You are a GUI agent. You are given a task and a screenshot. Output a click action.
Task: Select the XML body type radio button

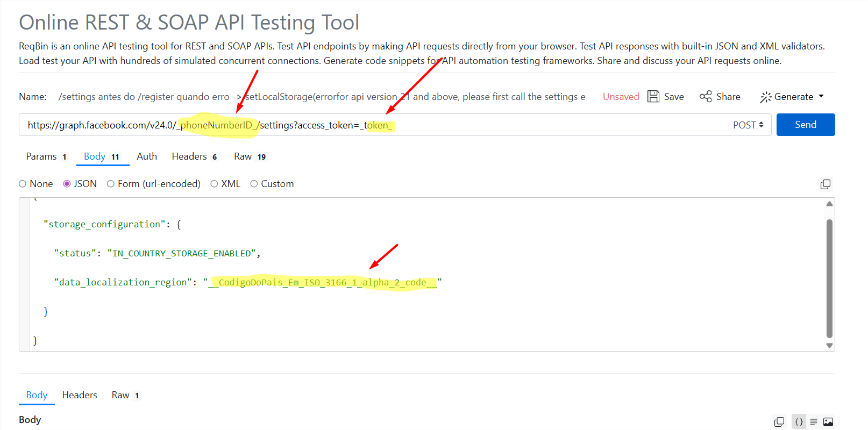214,184
